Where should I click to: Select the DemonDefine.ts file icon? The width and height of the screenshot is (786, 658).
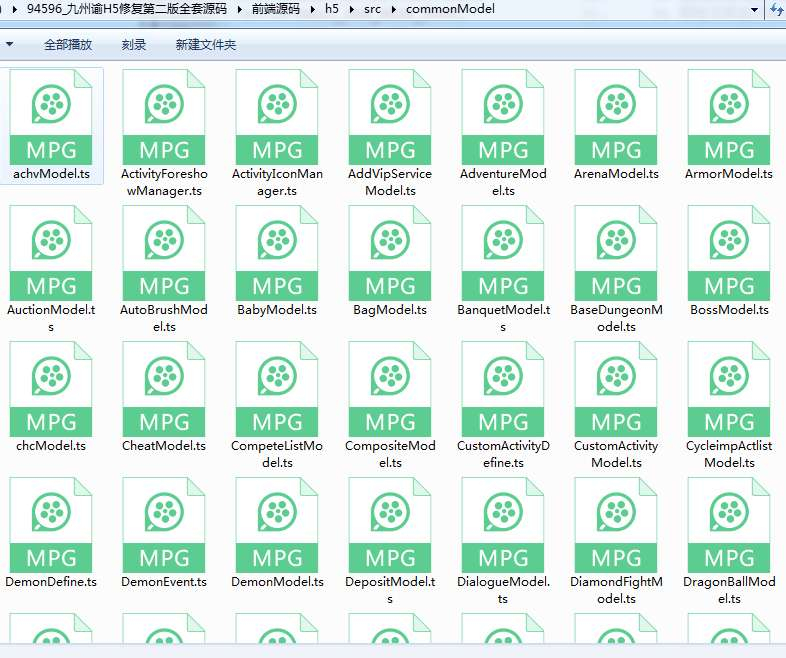(x=51, y=525)
